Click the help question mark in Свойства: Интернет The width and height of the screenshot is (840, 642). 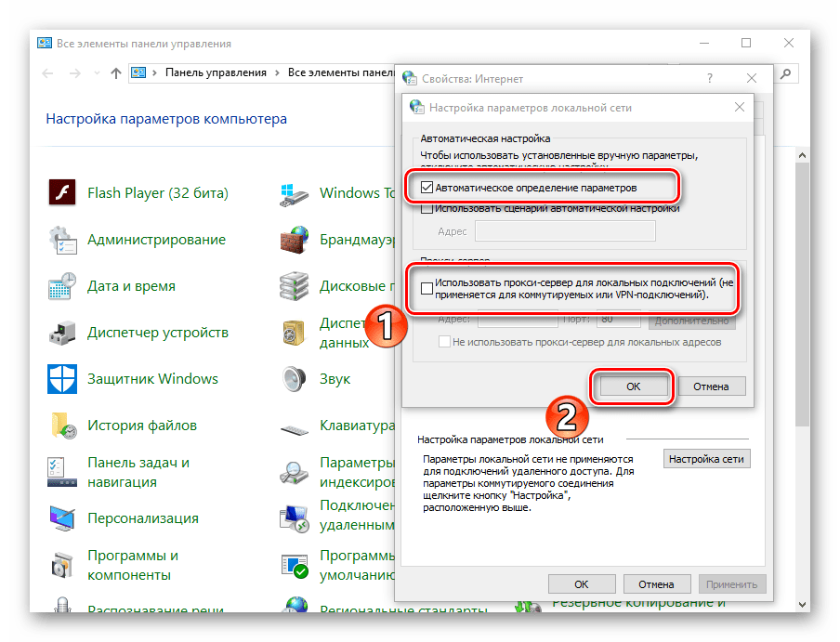click(709, 79)
